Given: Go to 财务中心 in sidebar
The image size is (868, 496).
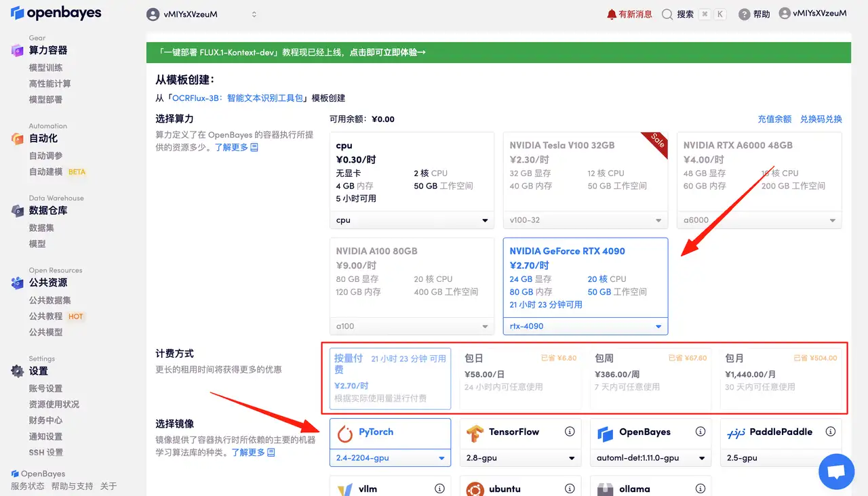Looking at the screenshot, I should click(45, 420).
